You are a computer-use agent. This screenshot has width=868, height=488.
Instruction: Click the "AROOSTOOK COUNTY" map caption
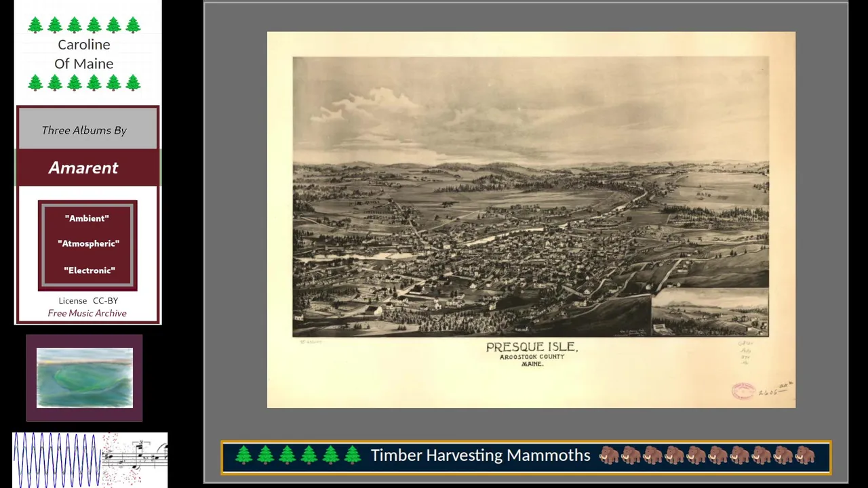pos(532,357)
